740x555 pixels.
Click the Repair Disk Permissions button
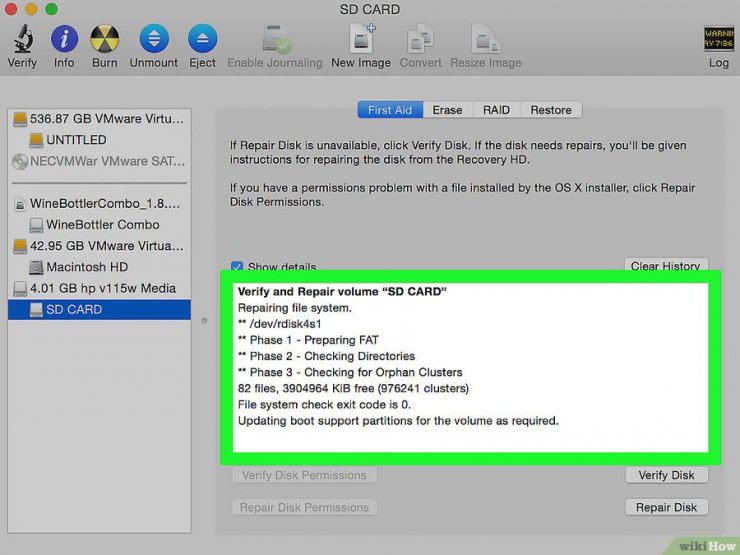(304, 507)
